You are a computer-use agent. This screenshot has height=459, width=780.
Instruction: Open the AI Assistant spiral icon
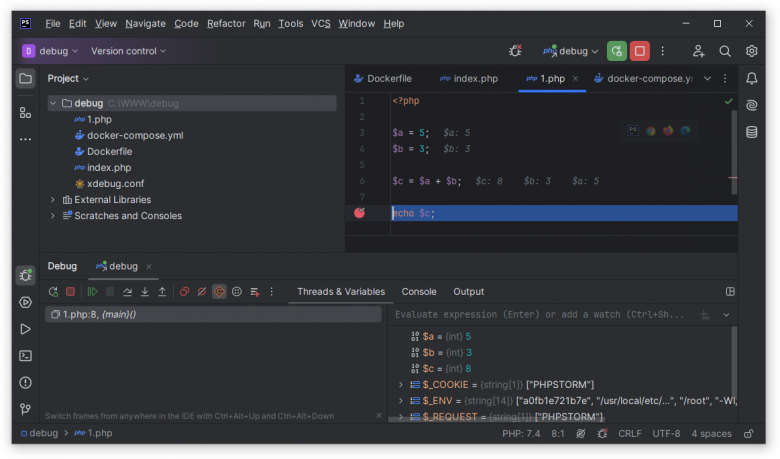tap(752, 105)
